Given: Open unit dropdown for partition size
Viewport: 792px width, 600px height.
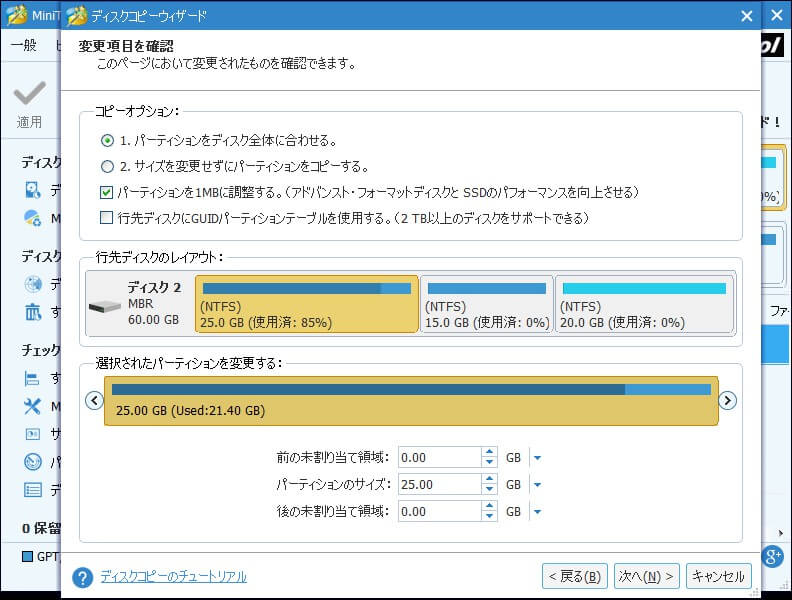Looking at the screenshot, I should pos(537,485).
